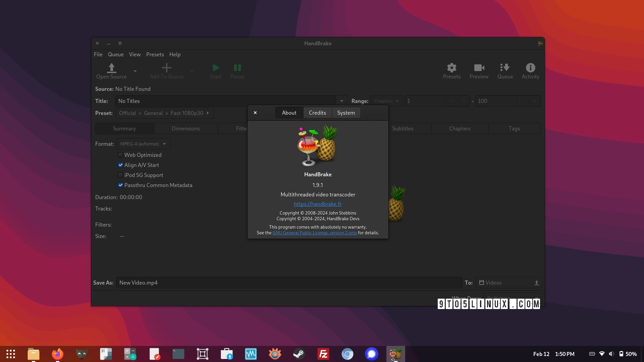Image resolution: width=644 pixels, height=362 pixels.
Task: Select the Preset path expander arrow
Action: click(209, 113)
